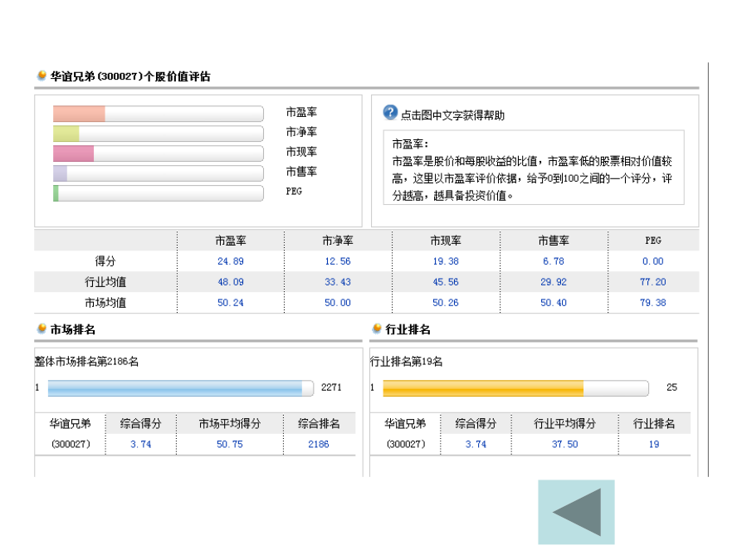Click the 市现率 pink progress bar
This screenshot has height=560, width=747.
point(159,153)
